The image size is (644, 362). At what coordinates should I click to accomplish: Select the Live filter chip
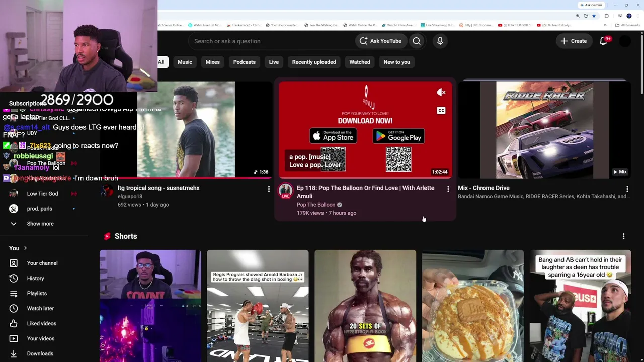point(274,62)
